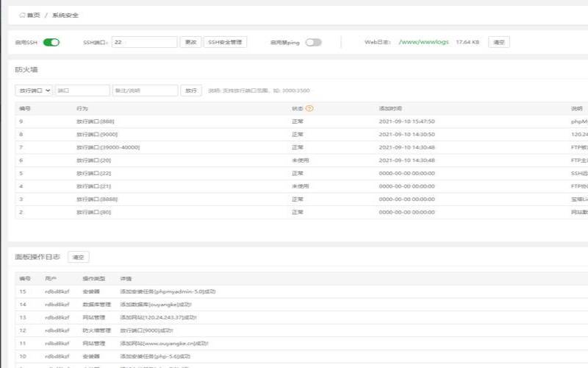This screenshot has width=588, height=368.
Task: Open 首页 breadcrumb link
Action: 33,15
